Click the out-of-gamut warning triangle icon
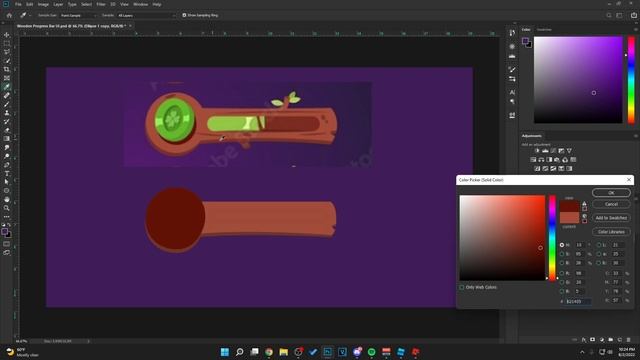This screenshot has width=640, height=360. point(584,203)
